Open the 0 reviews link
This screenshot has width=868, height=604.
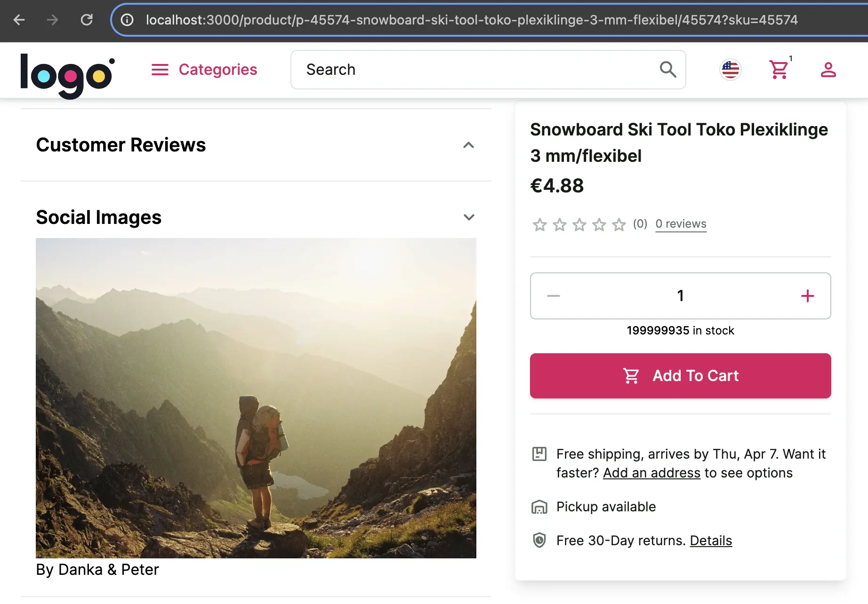tap(681, 224)
